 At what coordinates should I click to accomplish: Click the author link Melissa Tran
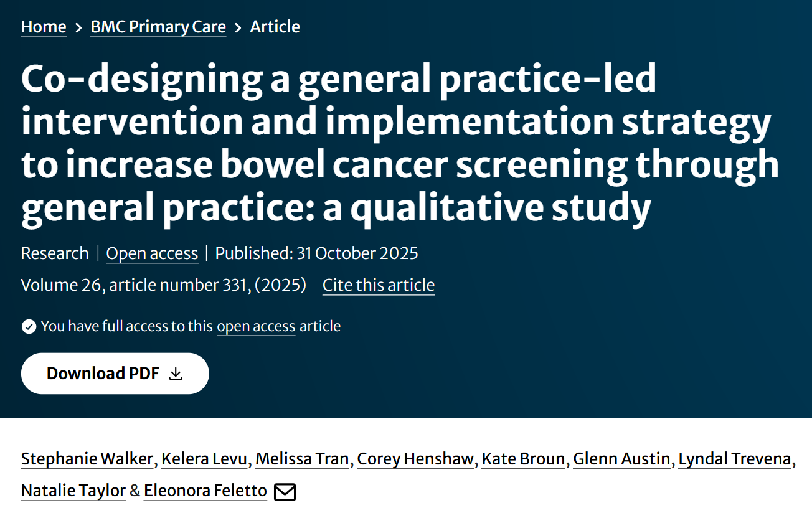pyautogui.click(x=302, y=459)
